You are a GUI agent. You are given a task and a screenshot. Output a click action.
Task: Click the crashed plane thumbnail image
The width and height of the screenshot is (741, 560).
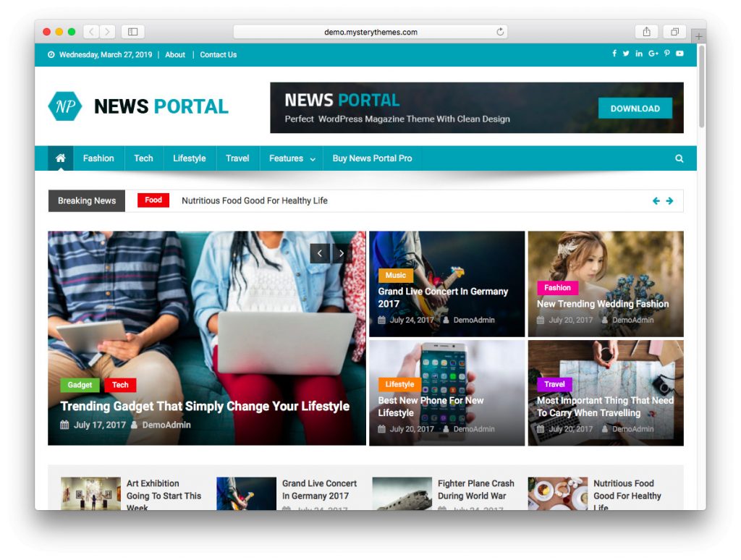pos(402,493)
